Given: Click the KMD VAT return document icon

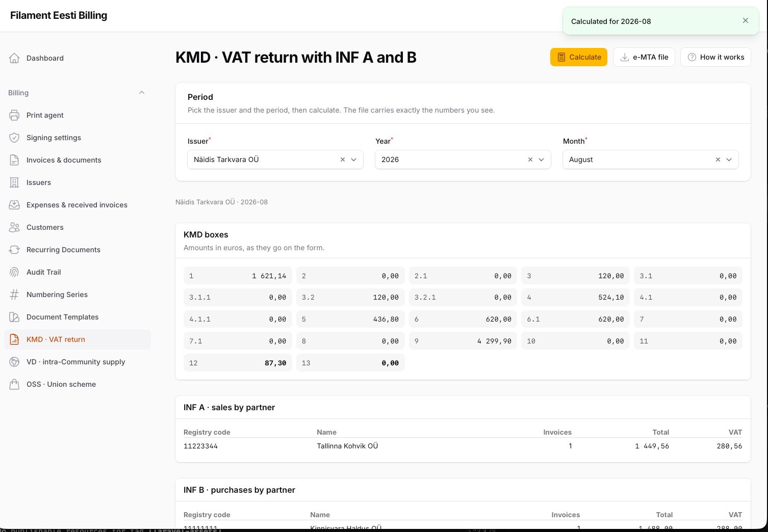Looking at the screenshot, I should pos(14,339).
